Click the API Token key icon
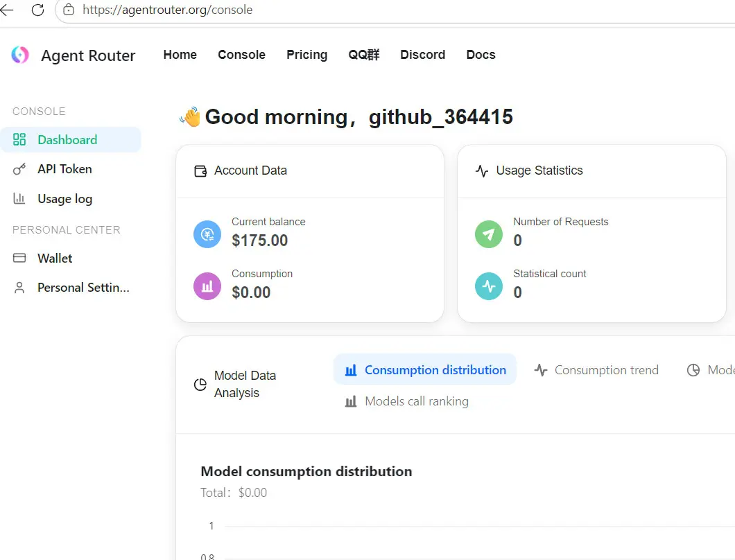 tap(19, 169)
